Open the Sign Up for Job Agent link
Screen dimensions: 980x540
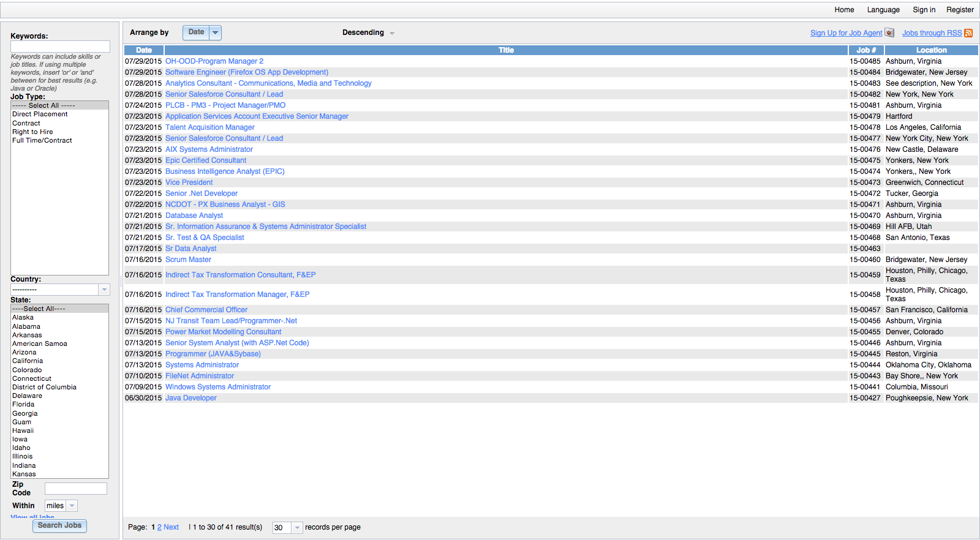(x=846, y=33)
